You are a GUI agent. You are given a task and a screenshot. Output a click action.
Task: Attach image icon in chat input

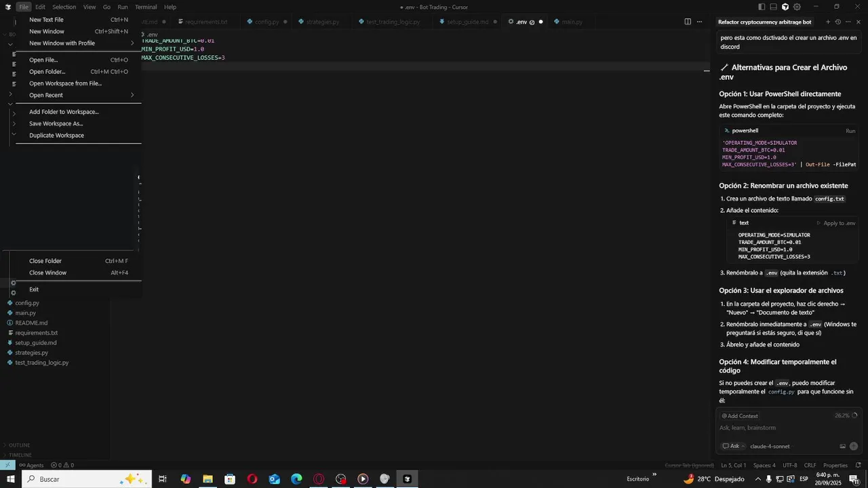[842, 446]
